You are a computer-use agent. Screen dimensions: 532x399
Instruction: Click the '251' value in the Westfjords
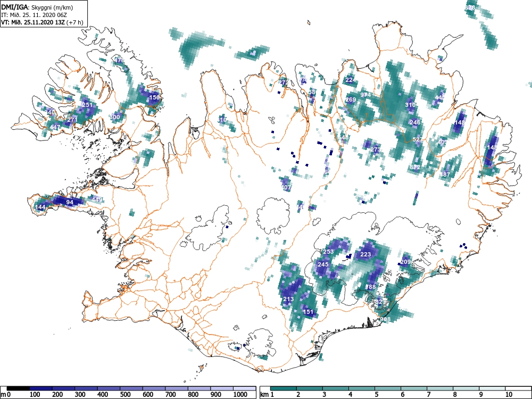coord(87,105)
